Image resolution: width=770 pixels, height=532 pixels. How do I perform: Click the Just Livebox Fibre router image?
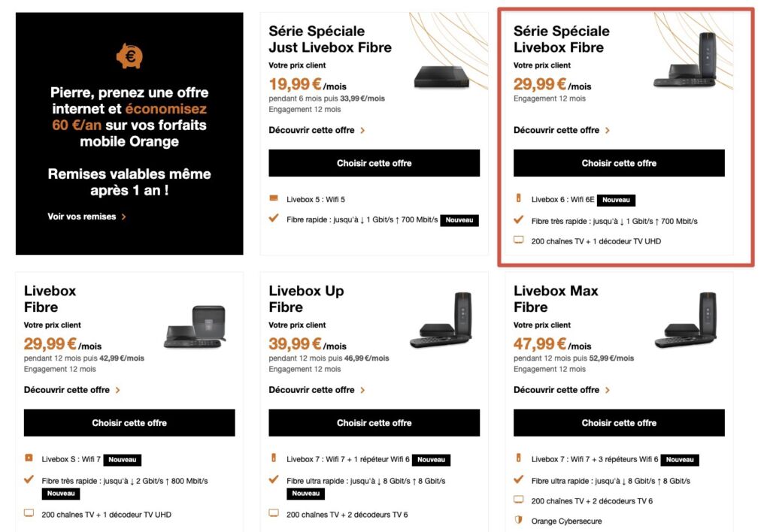click(x=442, y=77)
